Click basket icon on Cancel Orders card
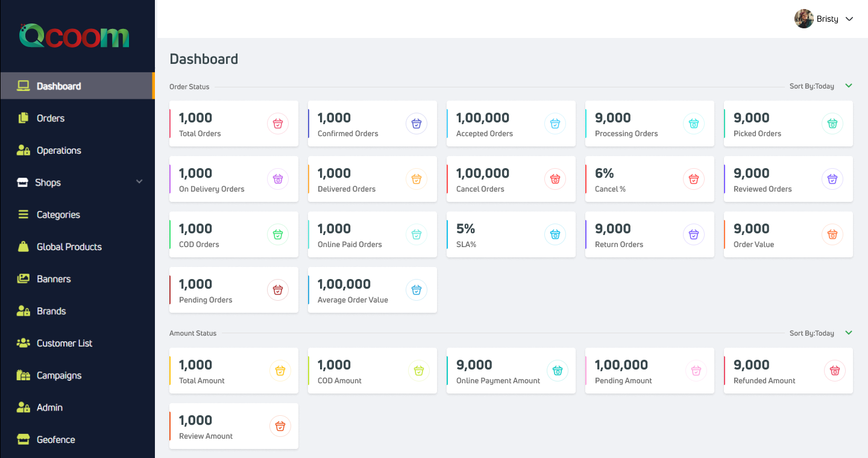The height and width of the screenshot is (458, 868). click(x=555, y=179)
